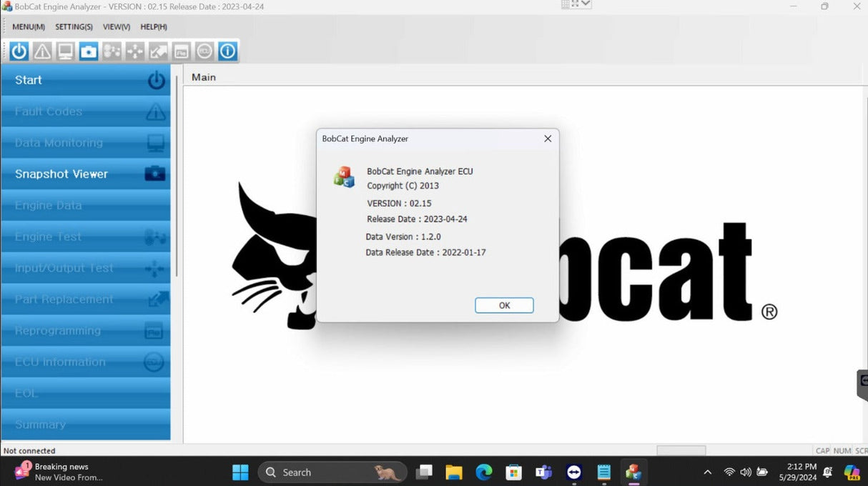Click the Start power icon in toolbar

click(x=19, y=51)
